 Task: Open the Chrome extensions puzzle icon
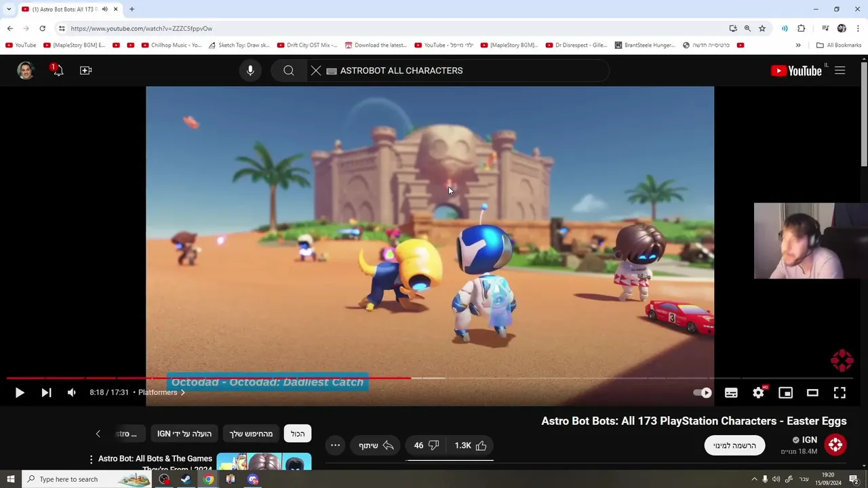pyautogui.click(x=802, y=28)
